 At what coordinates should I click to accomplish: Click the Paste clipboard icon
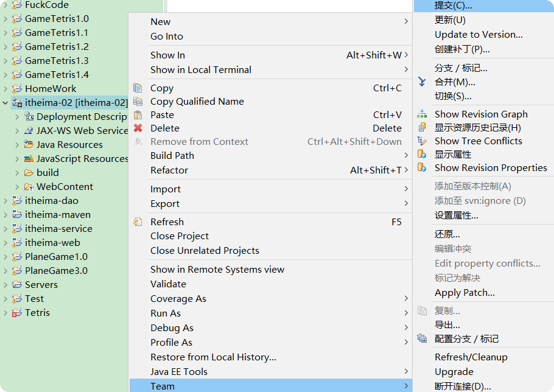coord(138,115)
